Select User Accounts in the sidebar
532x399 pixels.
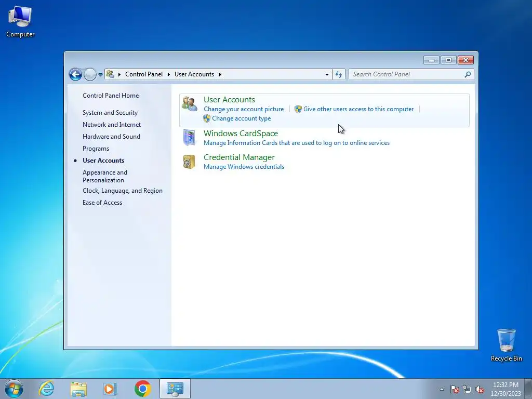click(103, 161)
